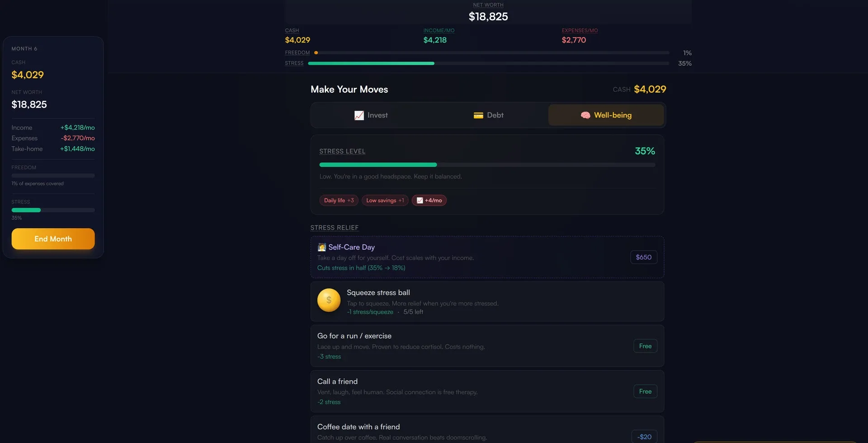Pay $20 for coffee date

644,437
